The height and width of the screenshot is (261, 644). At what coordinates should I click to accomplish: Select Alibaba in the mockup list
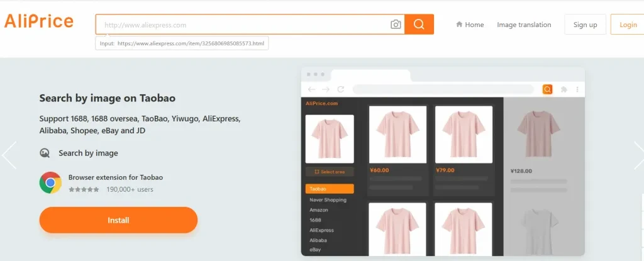(x=318, y=240)
